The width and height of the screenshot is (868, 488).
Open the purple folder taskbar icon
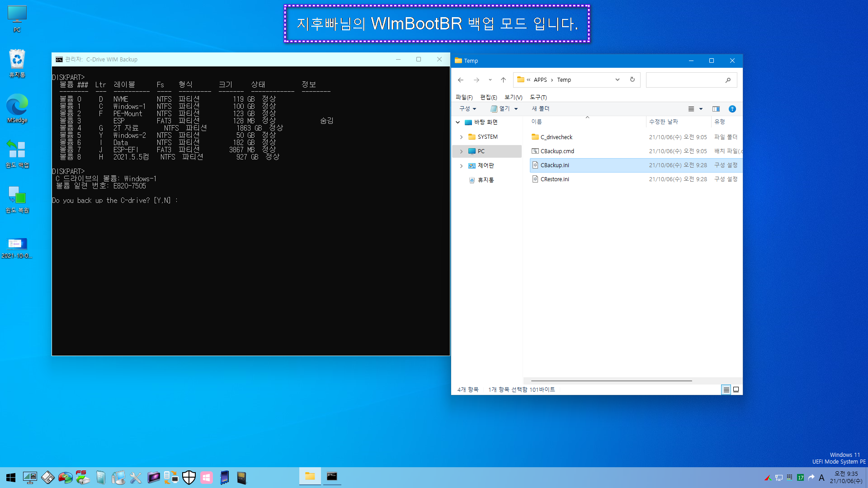point(153,478)
